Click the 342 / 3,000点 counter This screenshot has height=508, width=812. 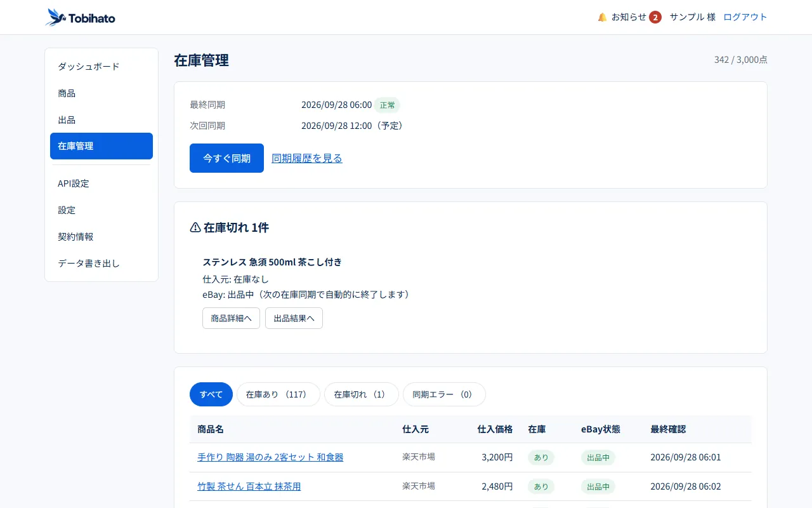[x=741, y=60]
